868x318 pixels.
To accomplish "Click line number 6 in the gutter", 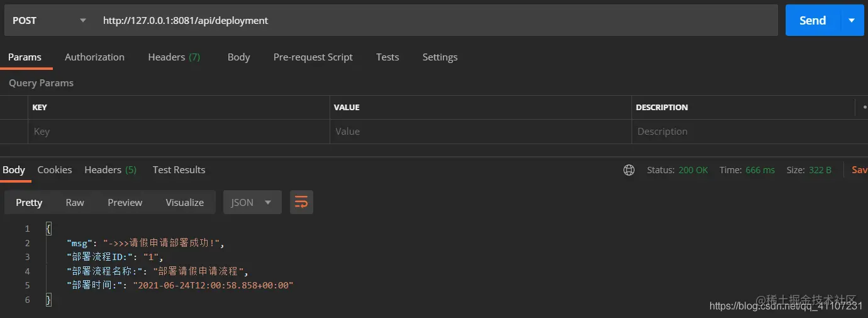I will [27, 300].
